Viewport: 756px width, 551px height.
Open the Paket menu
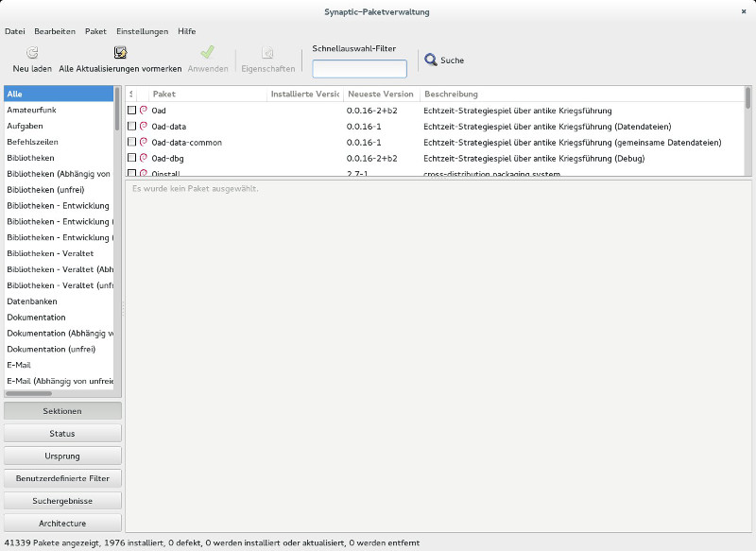coord(95,31)
